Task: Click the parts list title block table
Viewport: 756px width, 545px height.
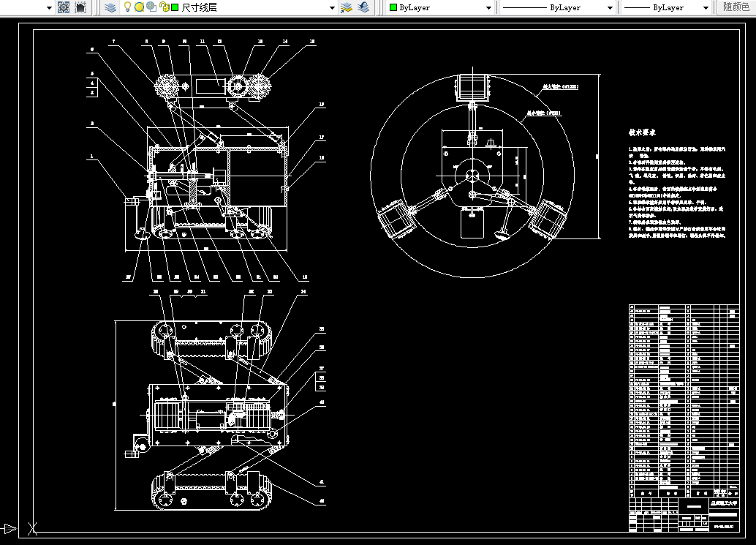Action: tap(684, 418)
